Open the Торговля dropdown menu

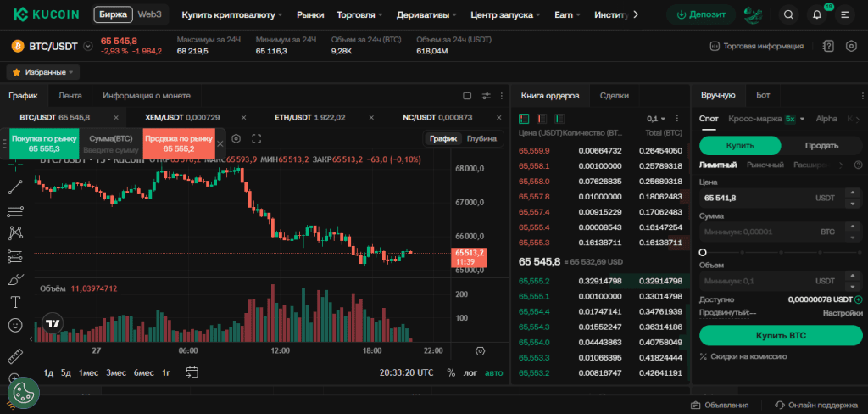coord(359,15)
